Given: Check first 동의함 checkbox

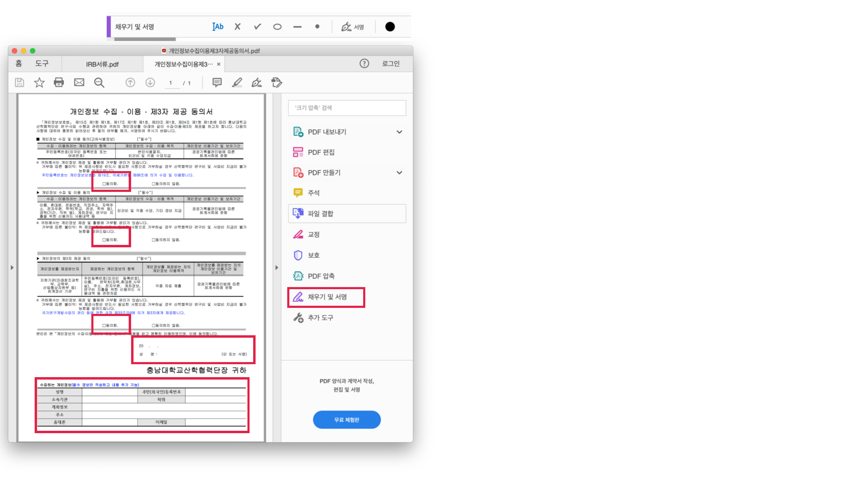Looking at the screenshot, I should (104, 184).
